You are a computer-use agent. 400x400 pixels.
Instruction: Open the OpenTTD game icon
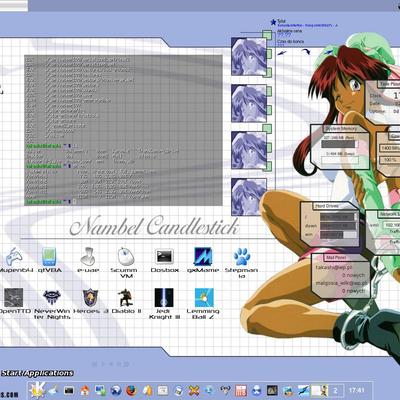pos(14,298)
